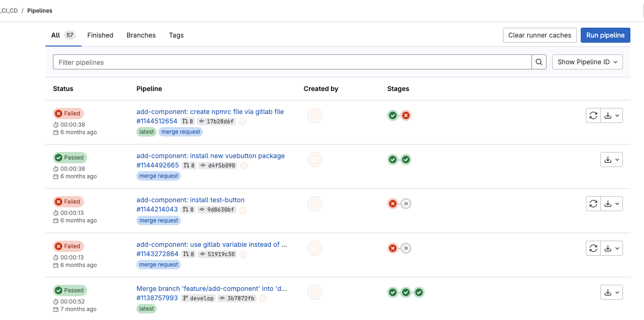The height and width of the screenshot is (320, 644).
Task: Open the Tags tab
Action: click(x=176, y=35)
